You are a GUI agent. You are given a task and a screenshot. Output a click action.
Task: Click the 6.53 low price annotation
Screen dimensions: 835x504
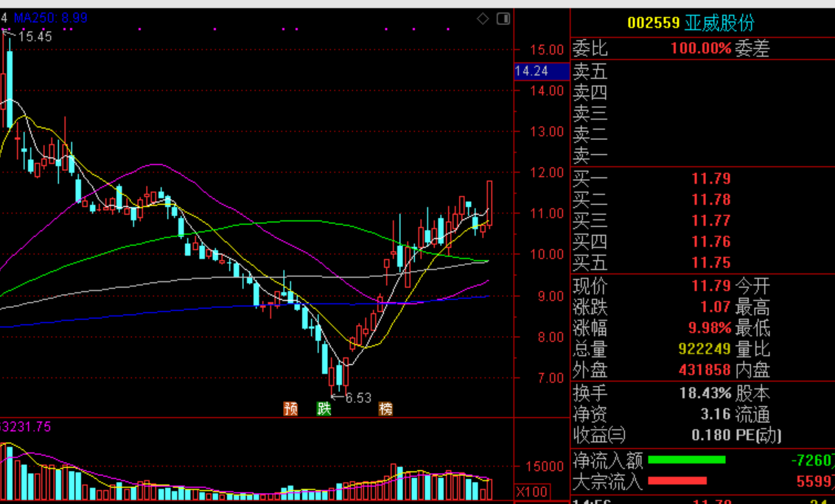click(358, 398)
